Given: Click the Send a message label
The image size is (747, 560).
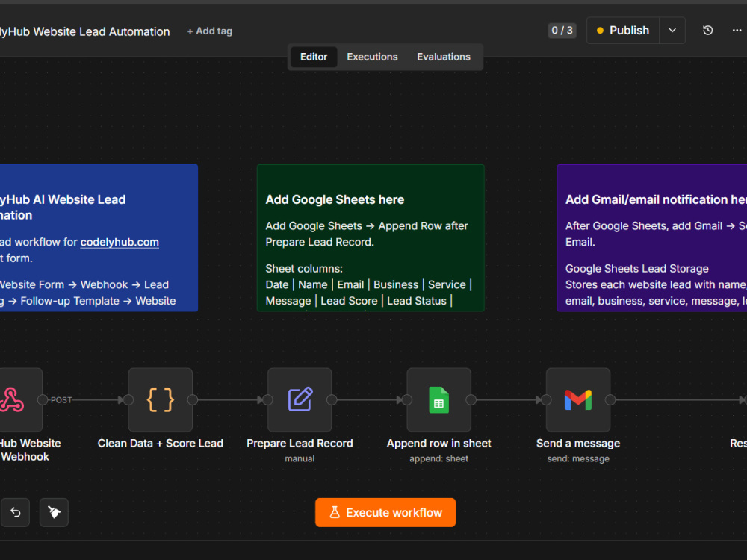Looking at the screenshot, I should [x=578, y=444].
